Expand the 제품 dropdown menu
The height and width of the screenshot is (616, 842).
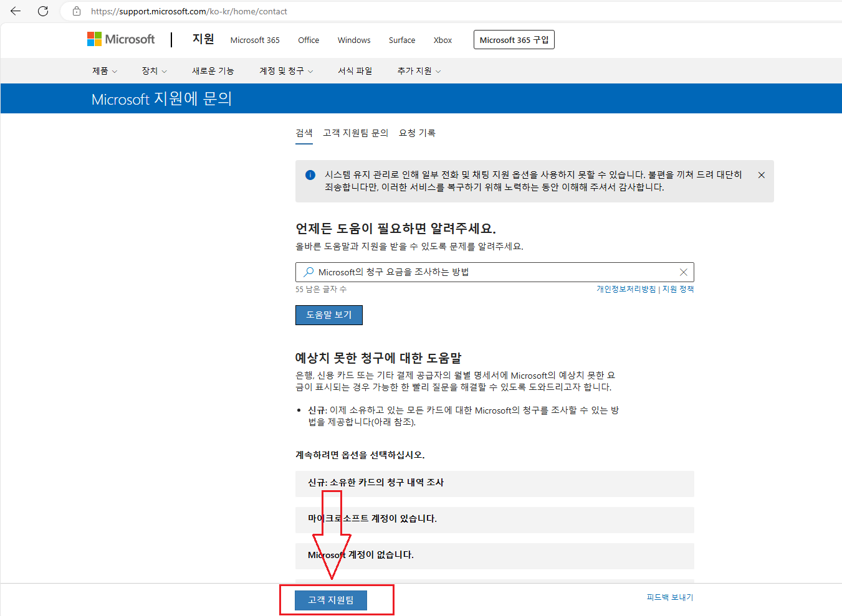click(x=105, y=71)
